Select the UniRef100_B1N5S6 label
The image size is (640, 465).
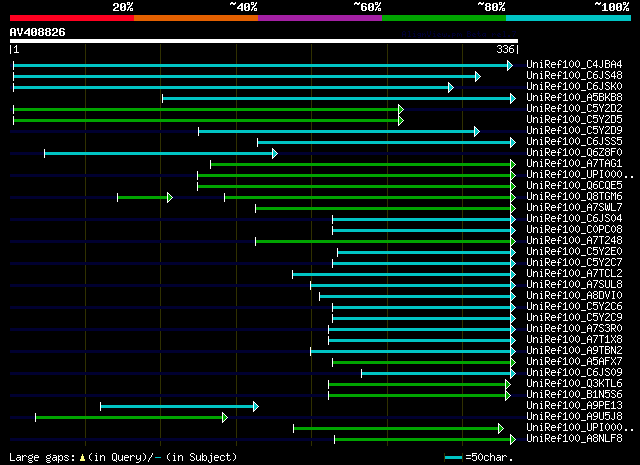point(574,395)
